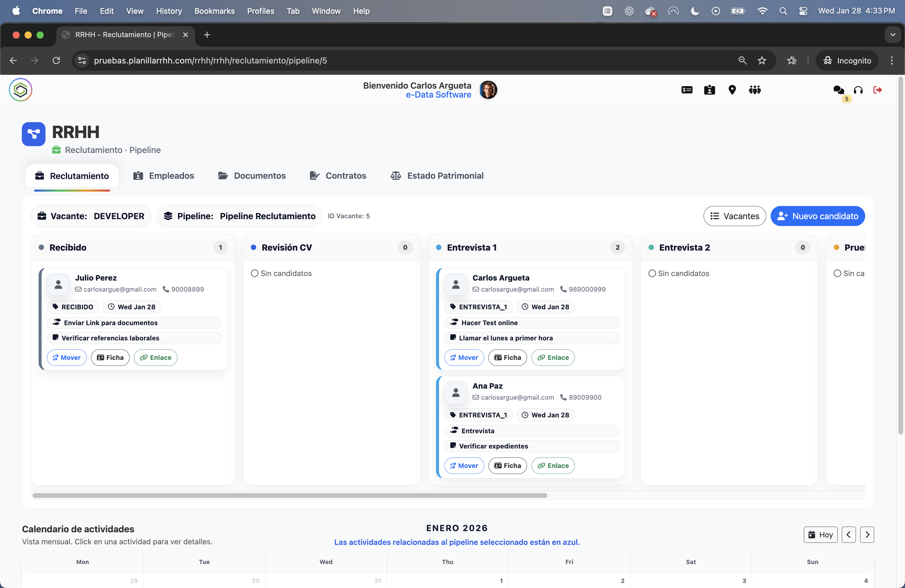Screen dimensions: 905x588
Task: Open the History menu in the menu bar
Action: pyautogui.click(x=169, y=11)
